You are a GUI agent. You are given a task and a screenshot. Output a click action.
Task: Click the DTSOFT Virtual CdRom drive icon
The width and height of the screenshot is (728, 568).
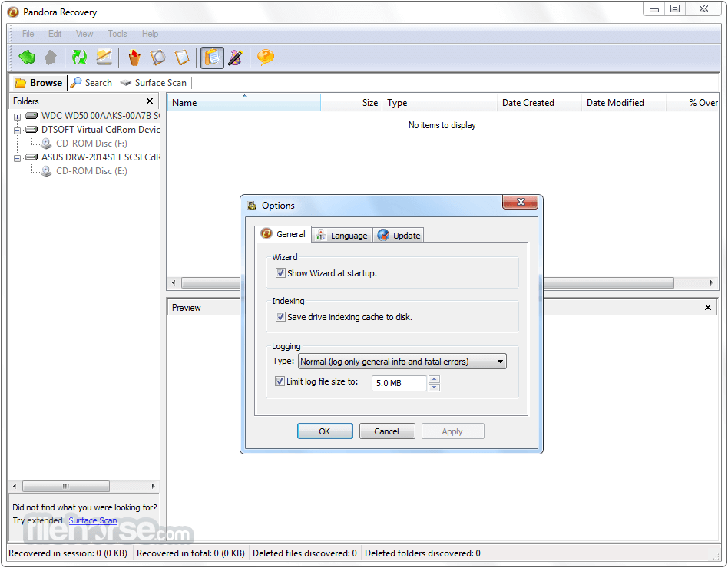[x=31, y=130]
